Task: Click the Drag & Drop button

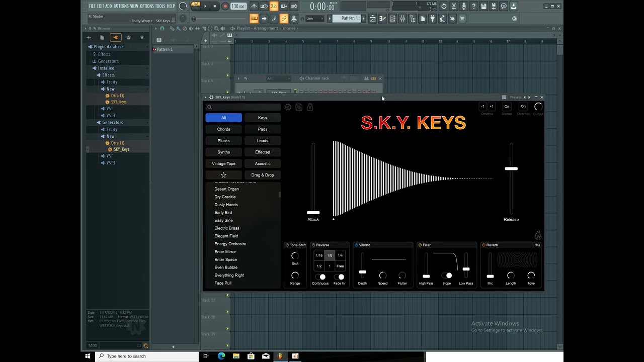Action: [x=263, y=175]
